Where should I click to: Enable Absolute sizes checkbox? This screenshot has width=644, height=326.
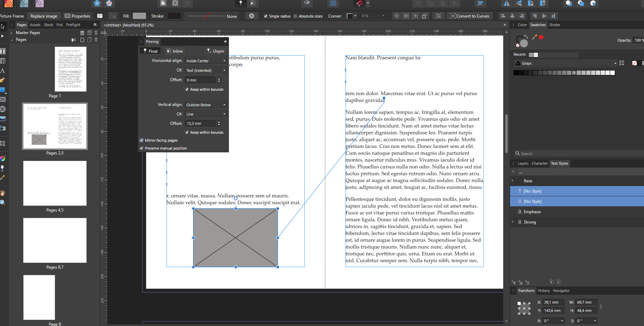coord(295,16)
